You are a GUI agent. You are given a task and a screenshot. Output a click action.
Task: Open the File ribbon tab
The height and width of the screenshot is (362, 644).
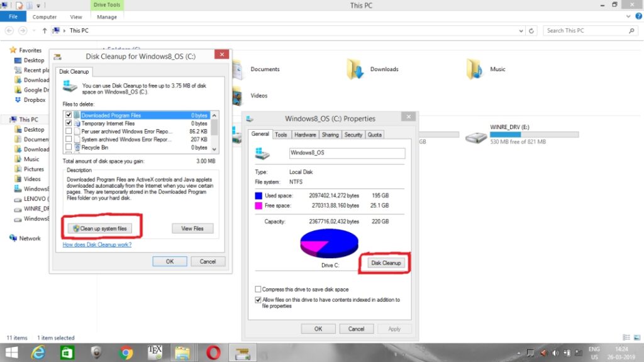pyautogui.click(x=13, y=16)
